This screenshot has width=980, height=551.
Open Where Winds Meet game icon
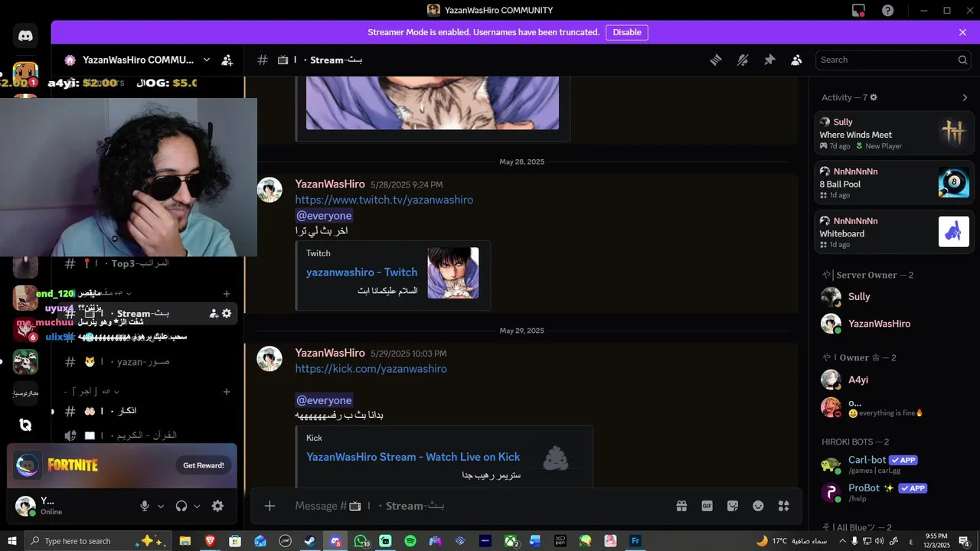954,133
